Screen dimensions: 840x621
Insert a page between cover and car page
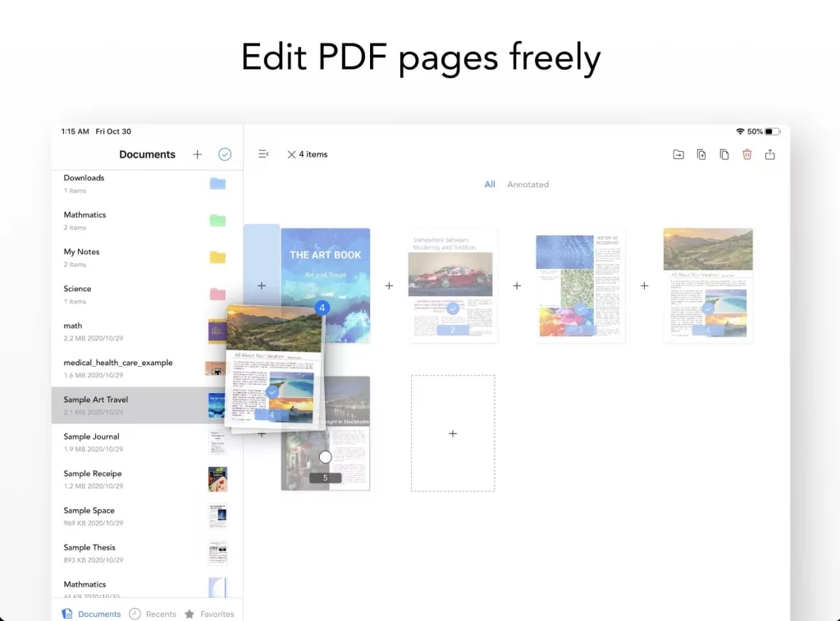(x=389, y=285)
